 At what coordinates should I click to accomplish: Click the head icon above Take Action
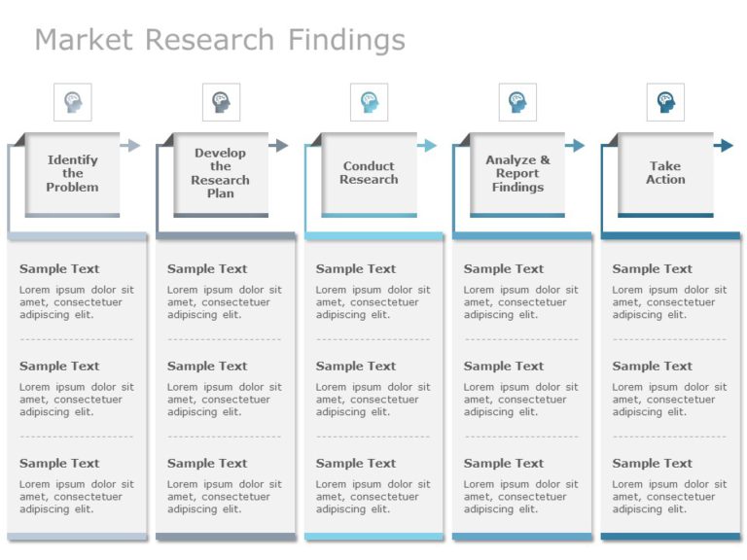pos(665,101)
